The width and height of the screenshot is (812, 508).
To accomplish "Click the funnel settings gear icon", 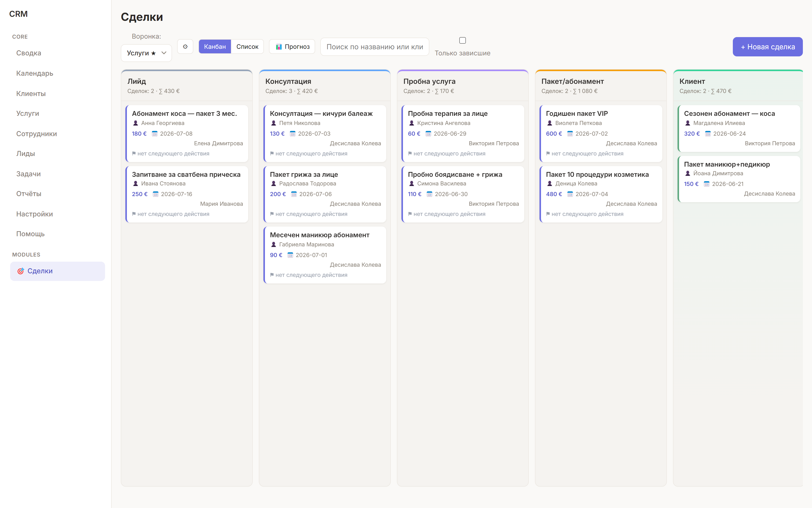I will pyautogui.click(x=185, y=47).
